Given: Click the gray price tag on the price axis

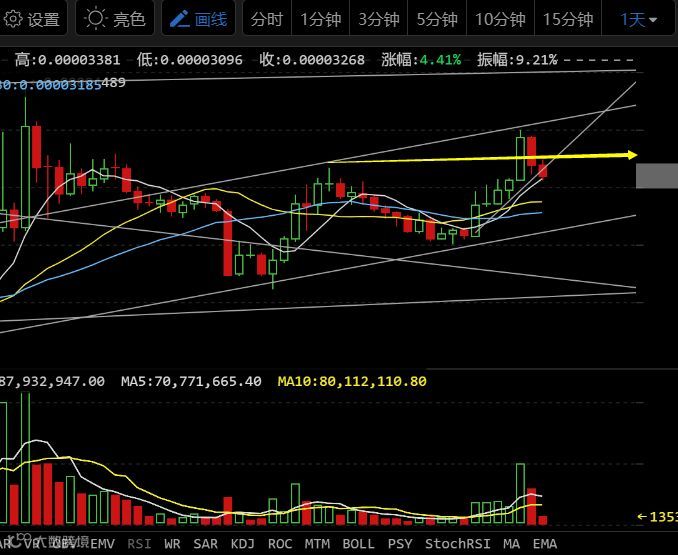Looking at the screenshot, I should (657, 175).
